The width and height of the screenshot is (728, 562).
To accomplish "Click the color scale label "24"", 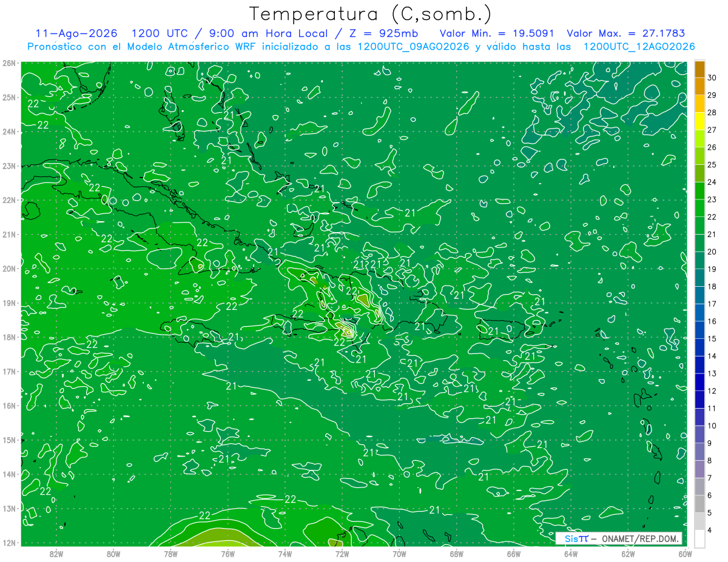I will (712, 182).
